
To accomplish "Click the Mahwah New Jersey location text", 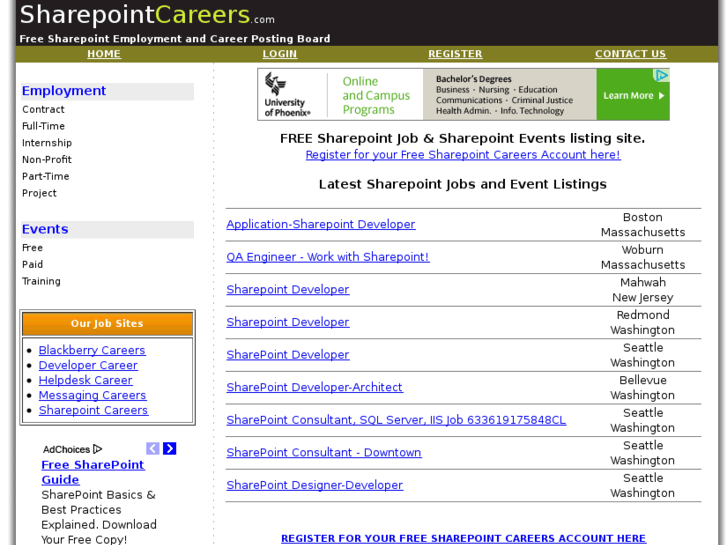I will pyautogui.click(x=643, y=290).
